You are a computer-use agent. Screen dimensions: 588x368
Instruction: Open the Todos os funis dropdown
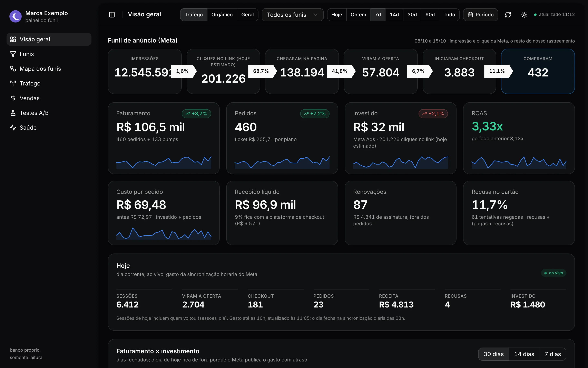tap(293, 15)
